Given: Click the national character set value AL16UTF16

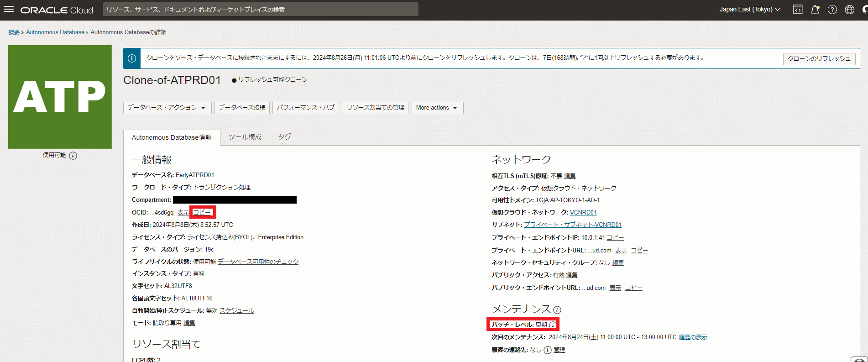Looking at the screenshot, I should coord(197,299).
